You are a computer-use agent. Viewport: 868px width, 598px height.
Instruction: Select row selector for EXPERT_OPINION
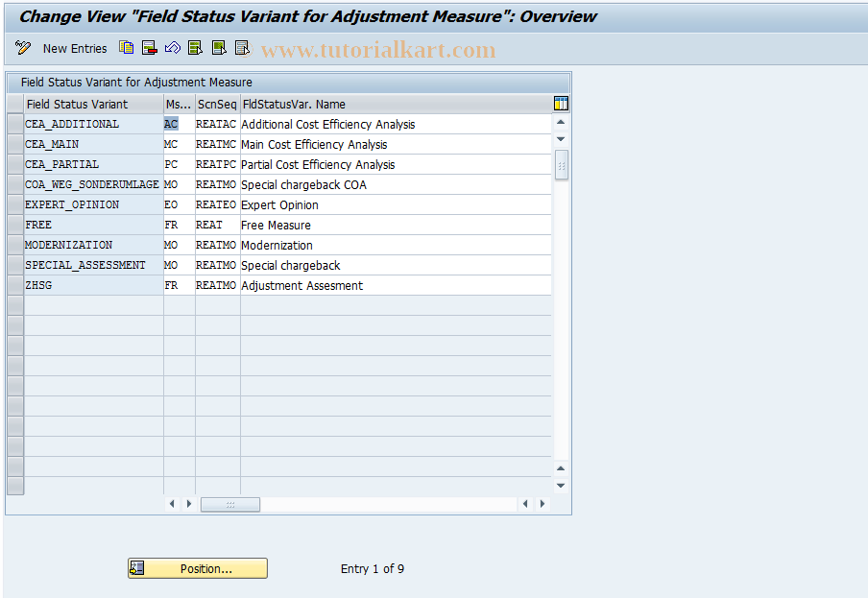(x=15, y=204)
